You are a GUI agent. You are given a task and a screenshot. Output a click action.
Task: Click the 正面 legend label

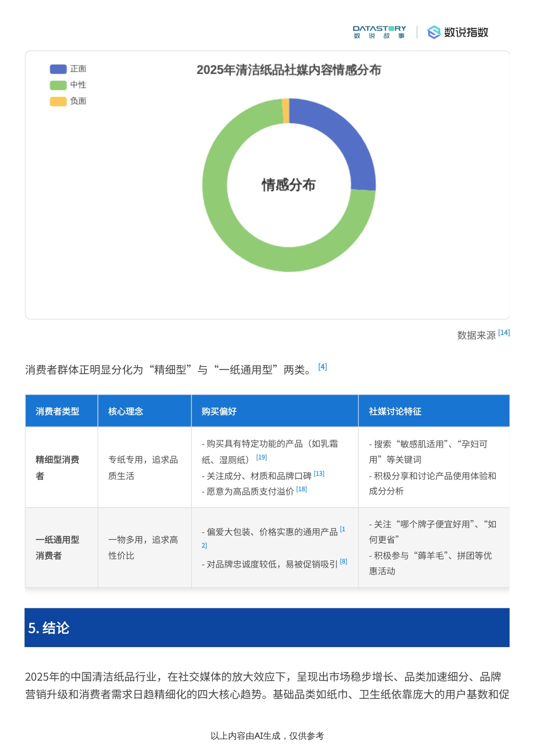(x=78, y=69)
